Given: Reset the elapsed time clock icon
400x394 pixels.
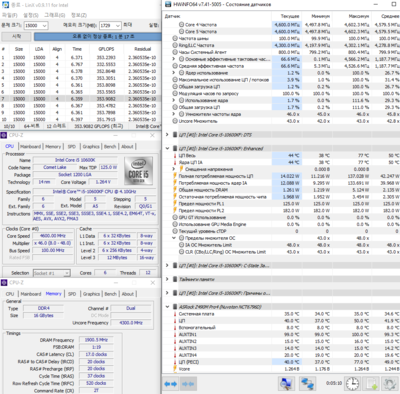Looking at the screenshot, I should pos(352,384).
